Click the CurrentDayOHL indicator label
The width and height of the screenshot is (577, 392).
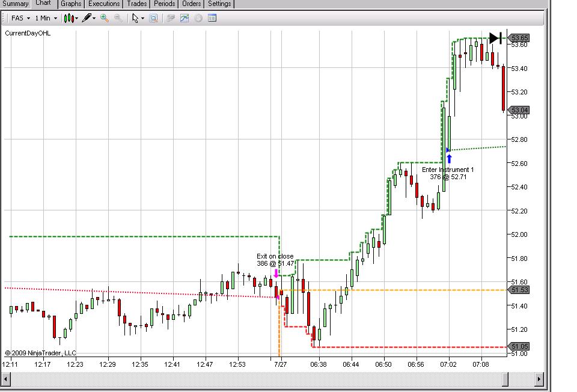[x=28, y=33]
